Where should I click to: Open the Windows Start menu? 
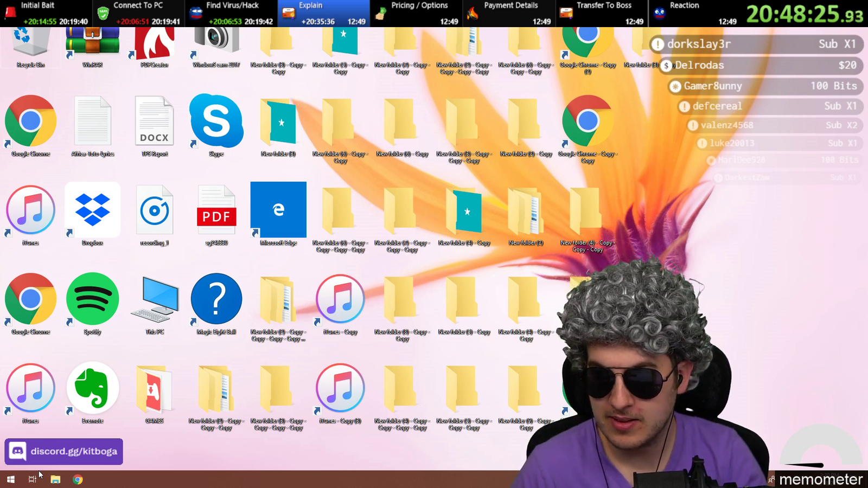click(10, 479)
